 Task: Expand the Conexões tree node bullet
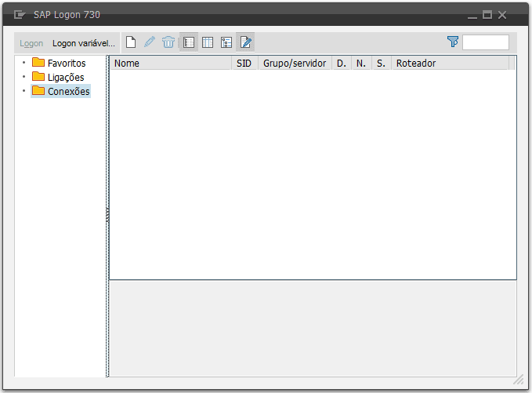tap(24, 91)
